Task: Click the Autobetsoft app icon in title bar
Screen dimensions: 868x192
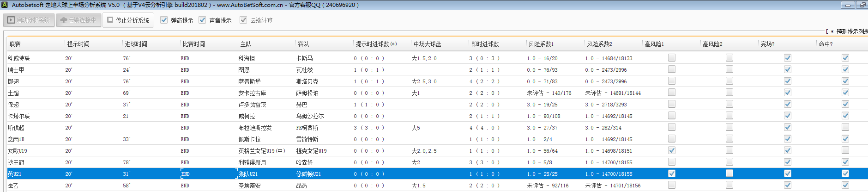Action: click(x=5, y=5)
